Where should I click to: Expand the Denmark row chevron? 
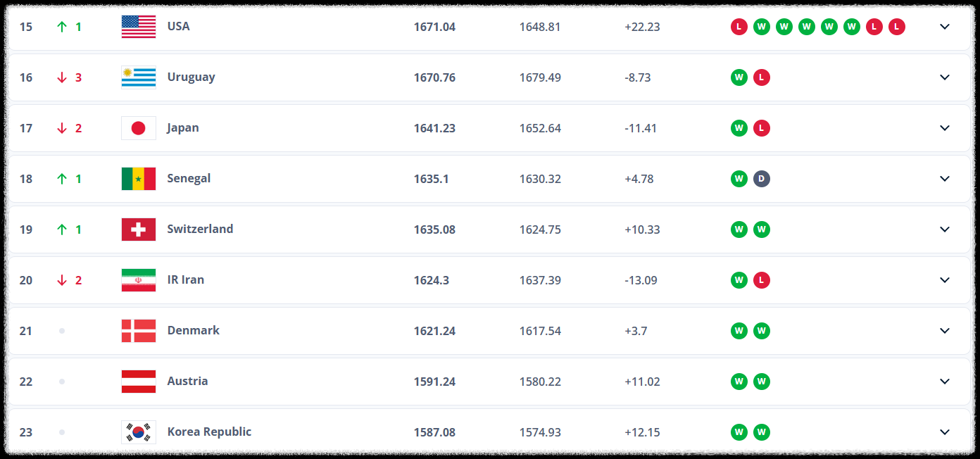tap(945, 331)
